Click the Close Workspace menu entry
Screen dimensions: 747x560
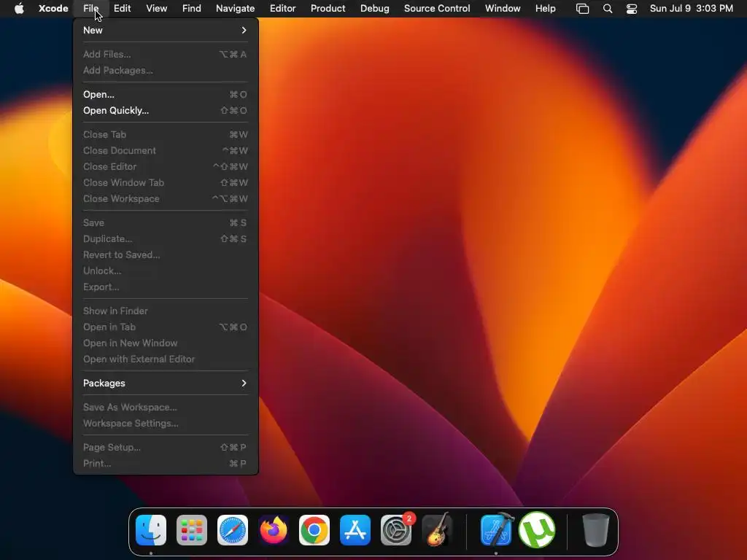click(166, 198)
